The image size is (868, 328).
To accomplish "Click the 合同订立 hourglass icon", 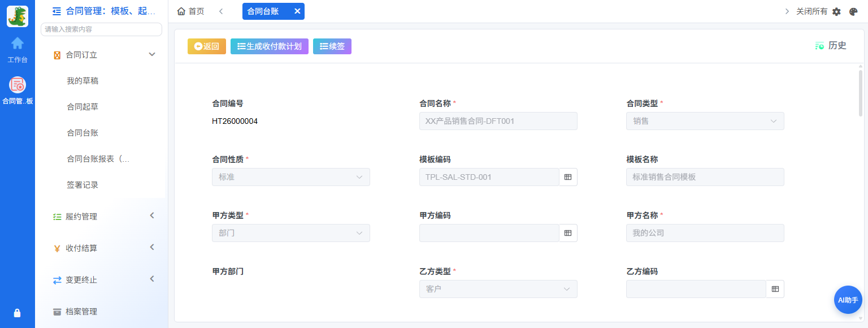I will (x=57, y=55).
